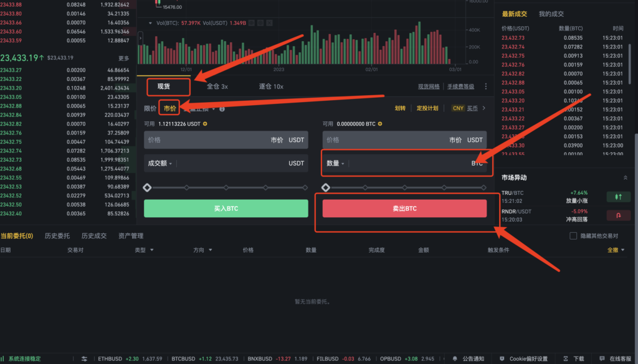Click the sell percentage slider handle

coord(325,188)
